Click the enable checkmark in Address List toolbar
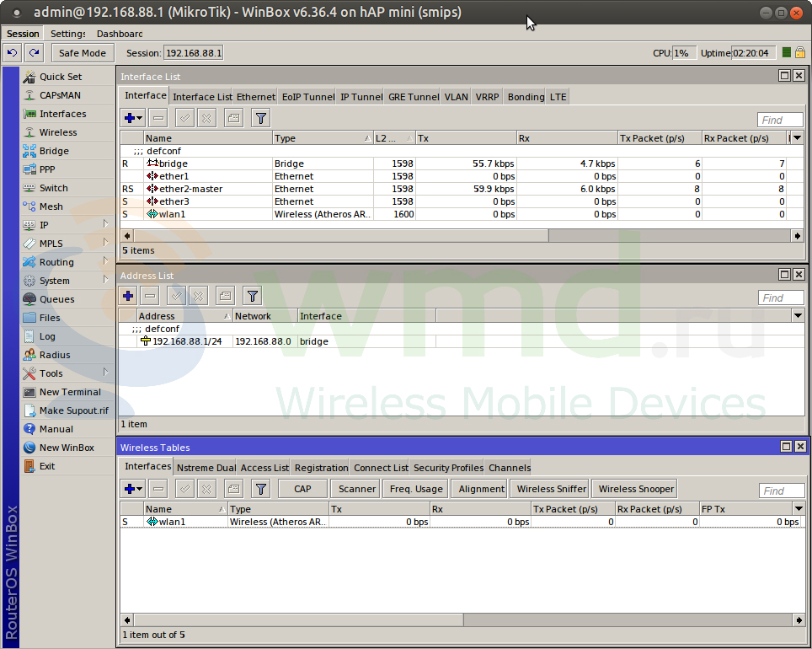The height and width of the screenshot is (649, 812). pos(177,296)
